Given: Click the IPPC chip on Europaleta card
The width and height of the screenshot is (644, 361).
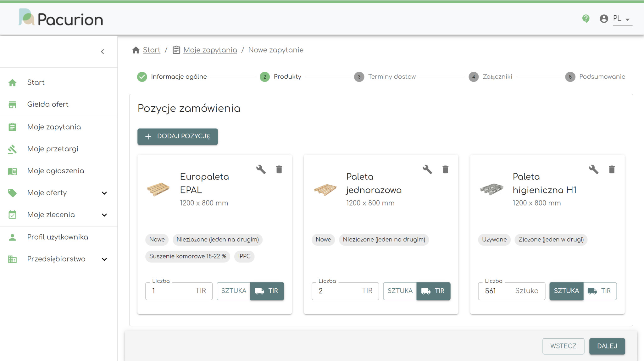Looking at the screenshot, I should click(244, 256).
